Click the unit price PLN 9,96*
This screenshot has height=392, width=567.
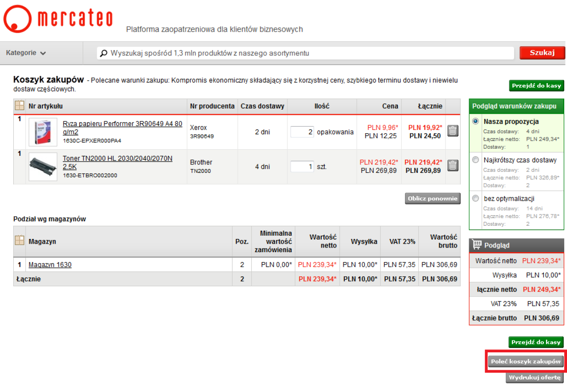tap(382, 127)
